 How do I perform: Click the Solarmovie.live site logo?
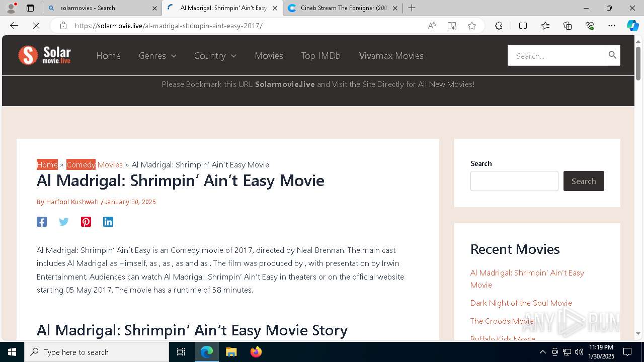(44, 55)
